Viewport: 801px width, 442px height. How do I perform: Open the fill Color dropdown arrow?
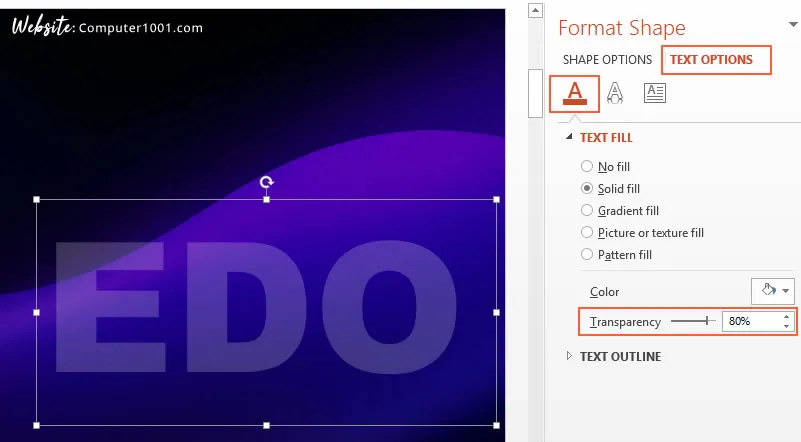pyautogui.click(x=787, y=291)
